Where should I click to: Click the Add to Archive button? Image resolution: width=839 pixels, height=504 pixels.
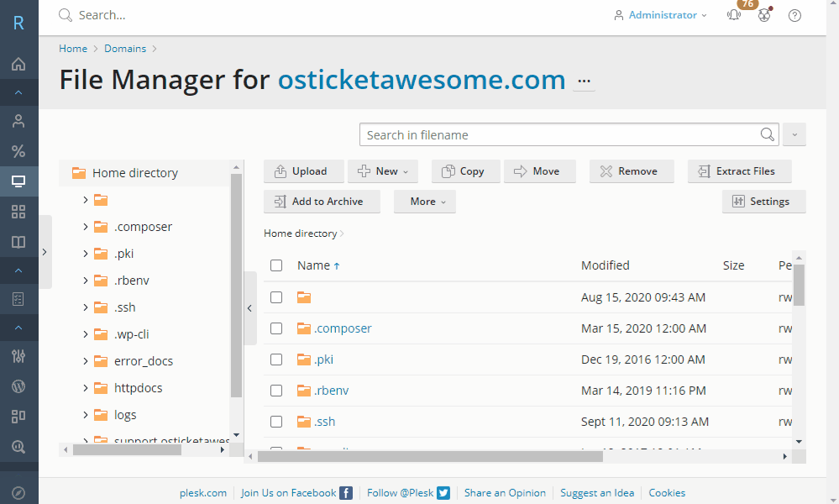[322, 202]
